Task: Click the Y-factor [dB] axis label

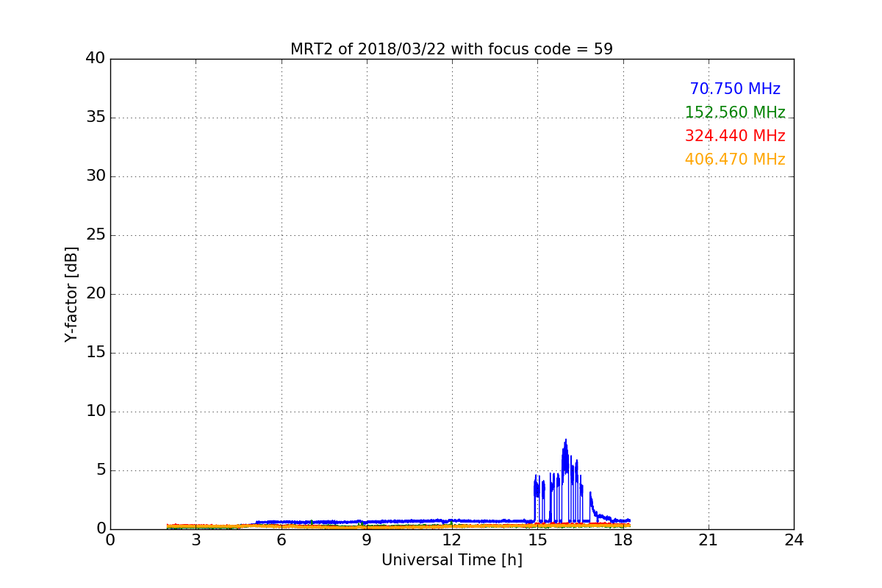Action: 71,294
